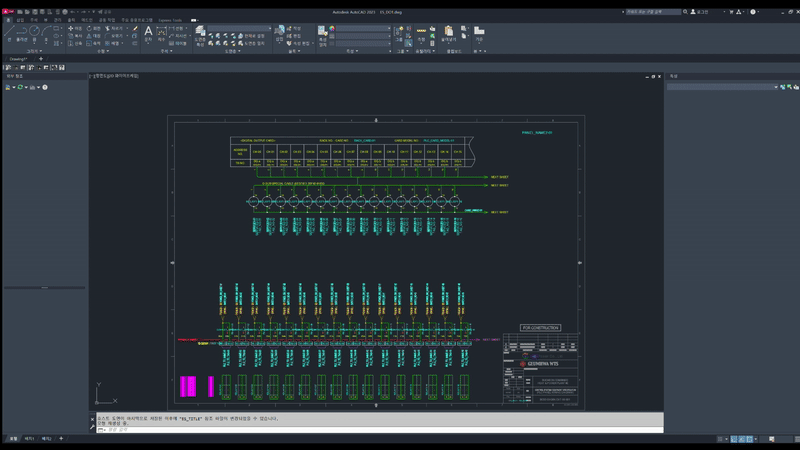Click Quick Select icon in Properties panel
This screenshot has height=450, width=800.
click(796, 87)
